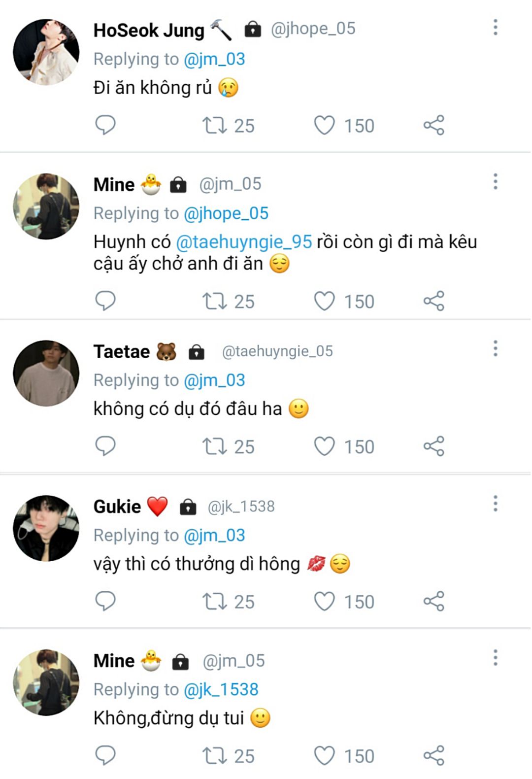Share Gukie's reply tweet

(x=434, y=601)
